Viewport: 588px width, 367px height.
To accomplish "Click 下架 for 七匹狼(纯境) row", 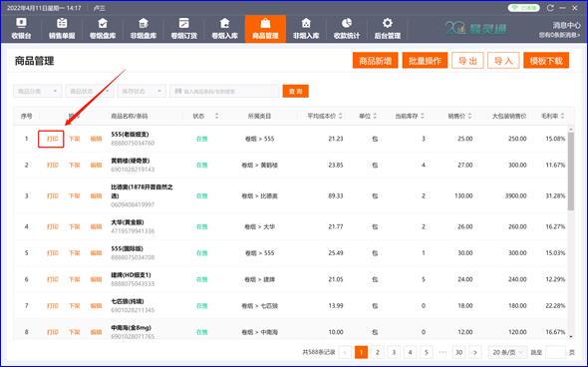I will (x=75, y=306).
